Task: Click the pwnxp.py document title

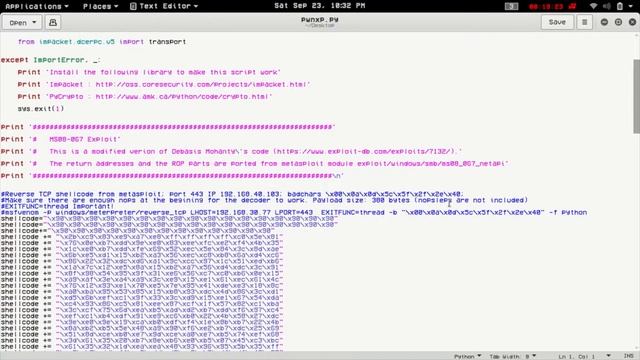Action: pyautogui.click(x=320, y=20)
